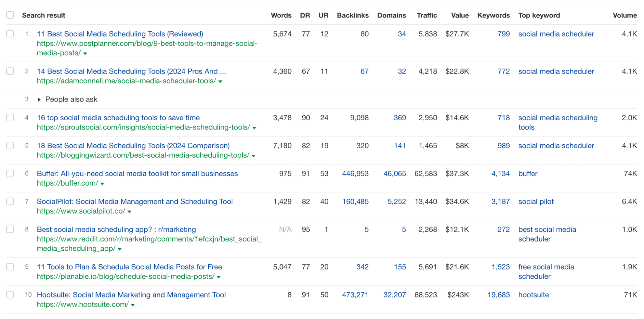Click the hootsuite top keyword link
This screenshot has height=319, width=644.
click(534, 295)
